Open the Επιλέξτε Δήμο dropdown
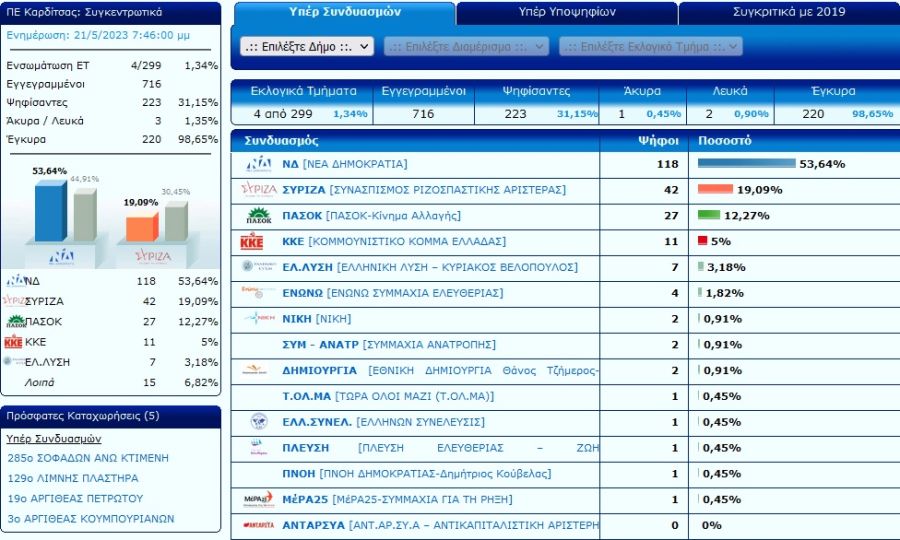This screenshot has height=540, width=900. point(307,46)
